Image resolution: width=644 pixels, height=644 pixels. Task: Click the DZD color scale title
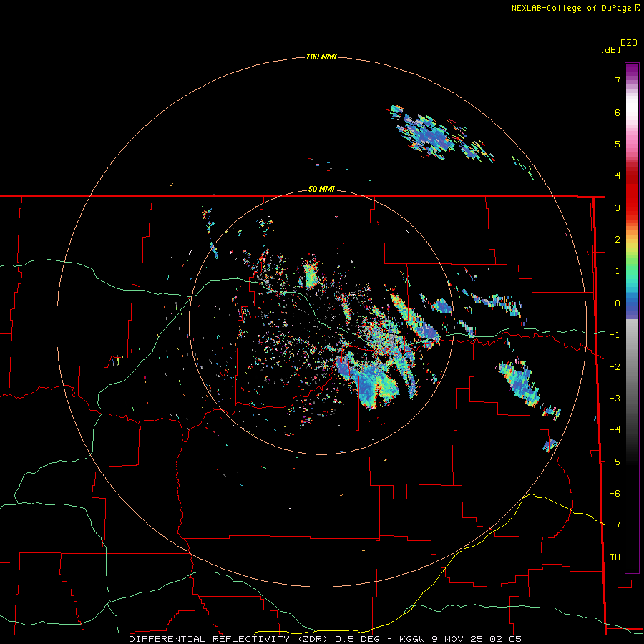(x=629, y=43)
